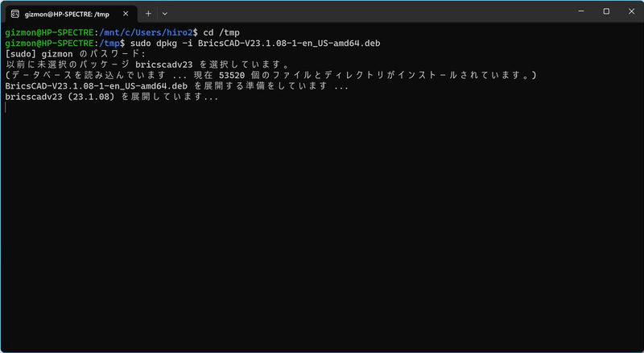
Task: Click the cursor on the empty prompt line
Action: (6, 107)
